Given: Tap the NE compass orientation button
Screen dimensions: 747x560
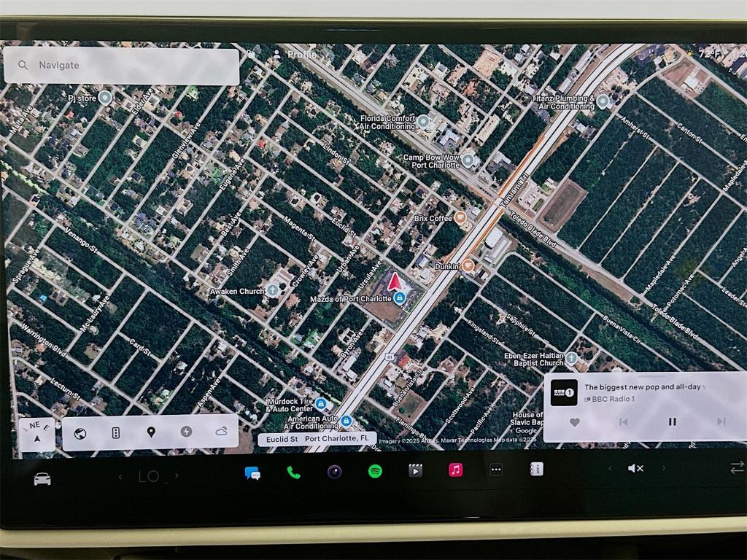Looking at the screenshot, I should tap(37, 434).
